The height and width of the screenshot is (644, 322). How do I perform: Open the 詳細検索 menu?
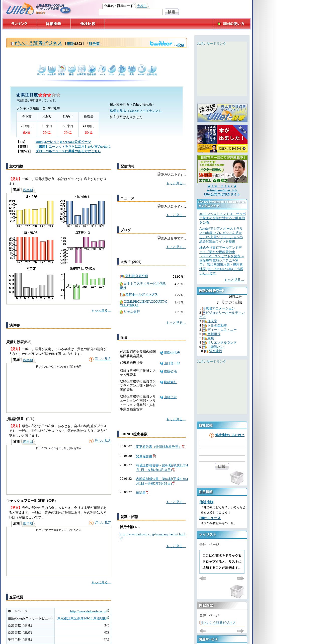coord(53,24)
